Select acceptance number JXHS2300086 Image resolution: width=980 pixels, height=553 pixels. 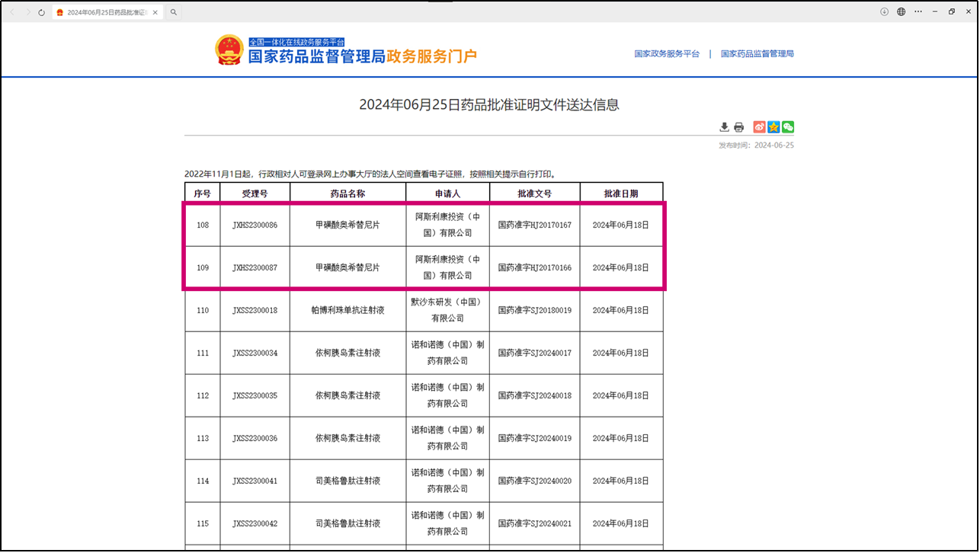[x=255, y=225]
